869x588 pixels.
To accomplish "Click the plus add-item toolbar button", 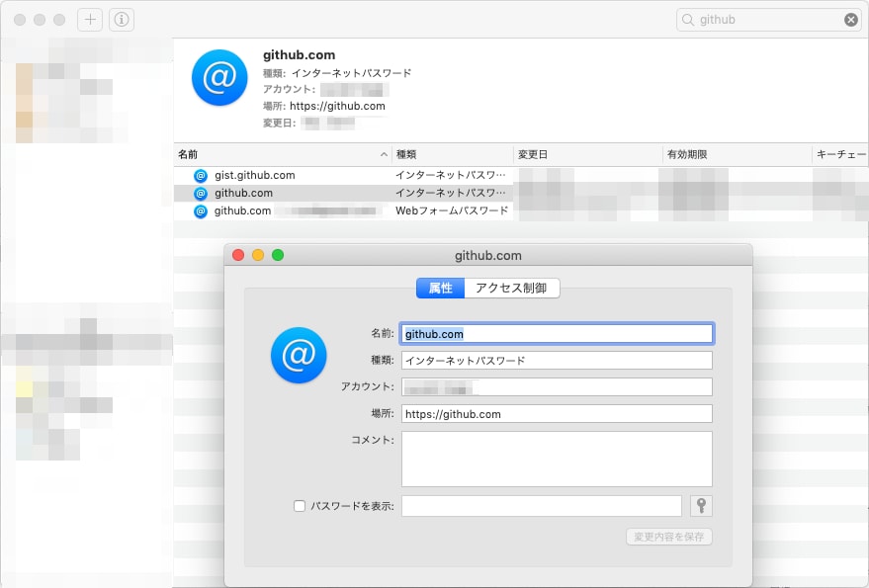I will [x=90, y=20].
